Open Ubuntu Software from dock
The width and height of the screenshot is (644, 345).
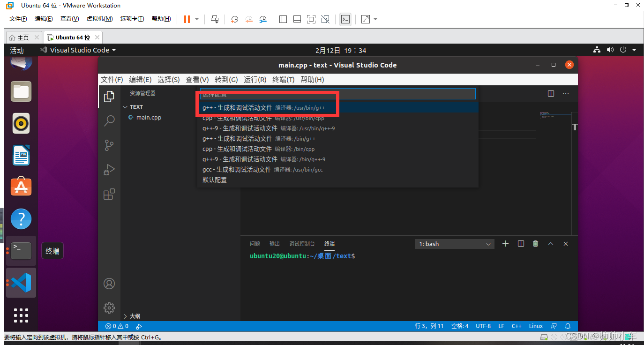[21, 187]
